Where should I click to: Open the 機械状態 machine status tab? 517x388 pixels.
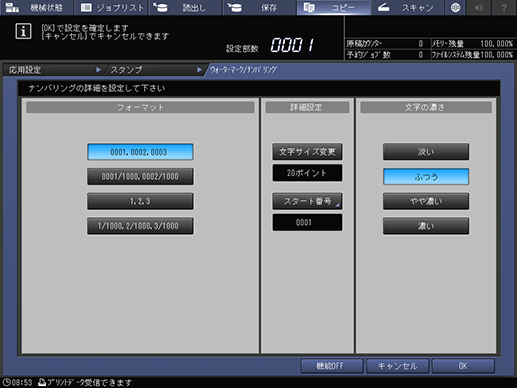coord(37,7)
